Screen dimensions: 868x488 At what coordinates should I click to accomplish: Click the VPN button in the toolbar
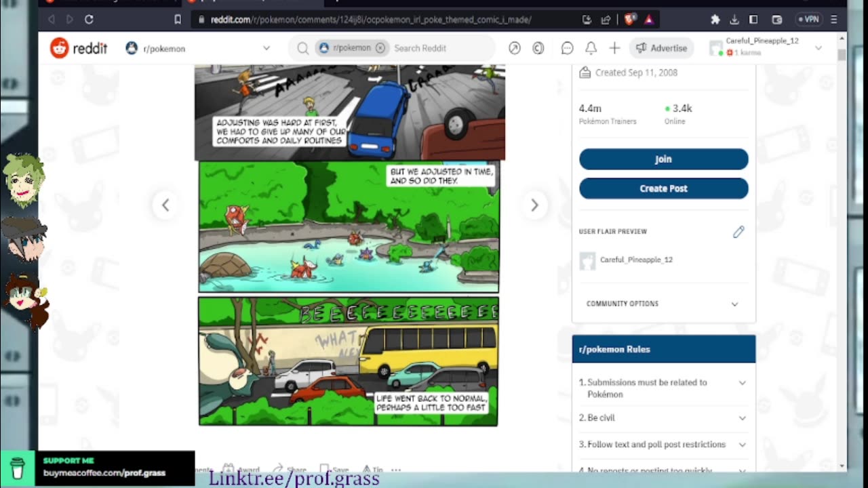pos(808,20)
